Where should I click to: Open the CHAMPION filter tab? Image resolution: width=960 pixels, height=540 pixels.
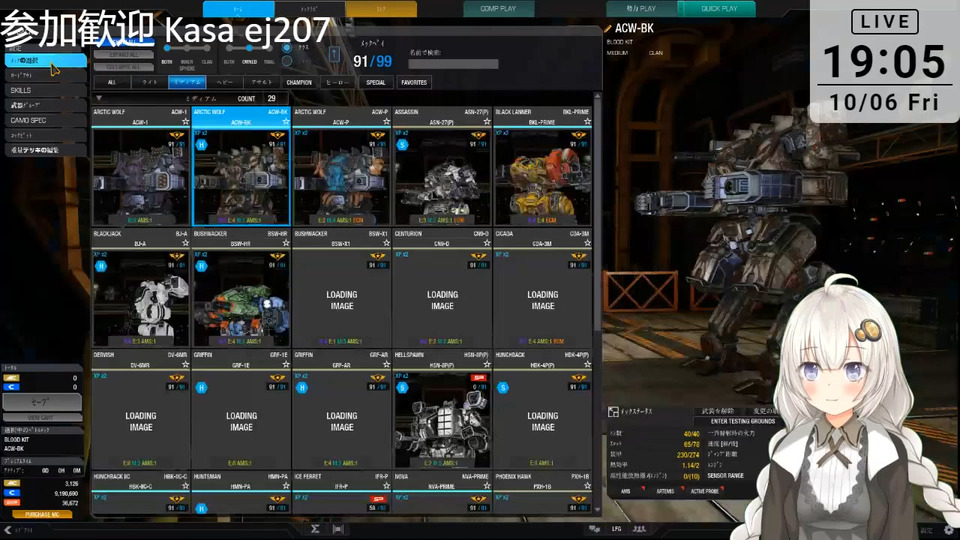tap(299, 82)
